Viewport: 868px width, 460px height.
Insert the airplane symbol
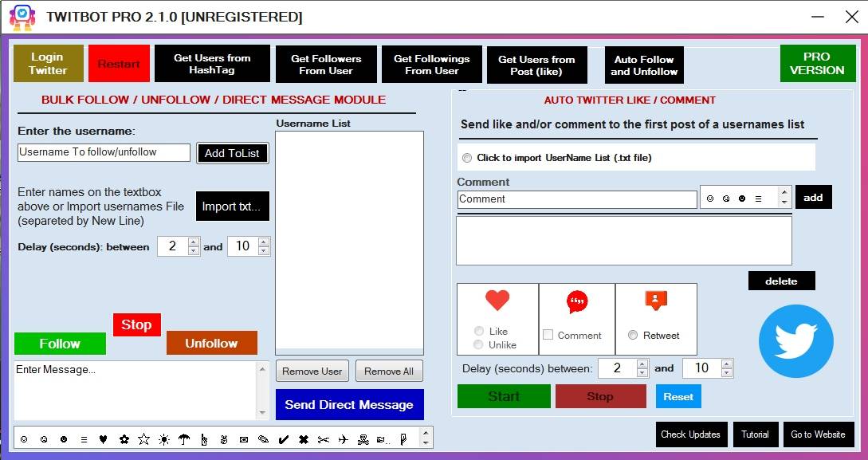(x=344, y=439)
